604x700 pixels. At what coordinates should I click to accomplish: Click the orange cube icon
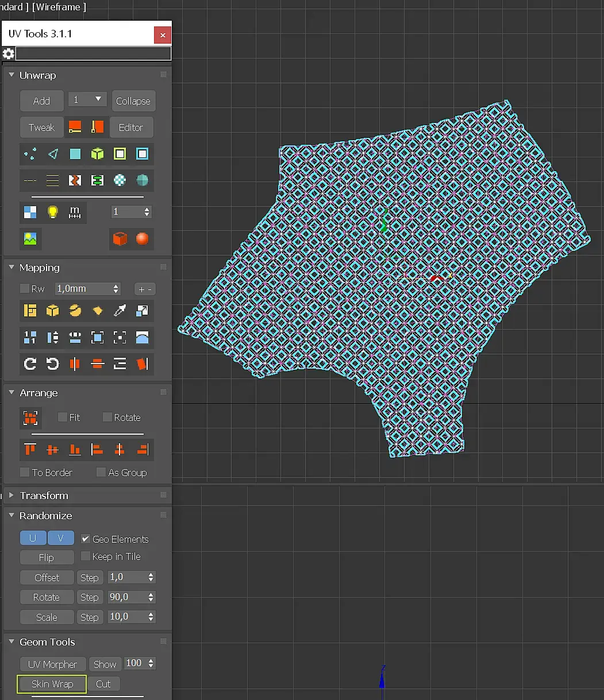point(120,238)
